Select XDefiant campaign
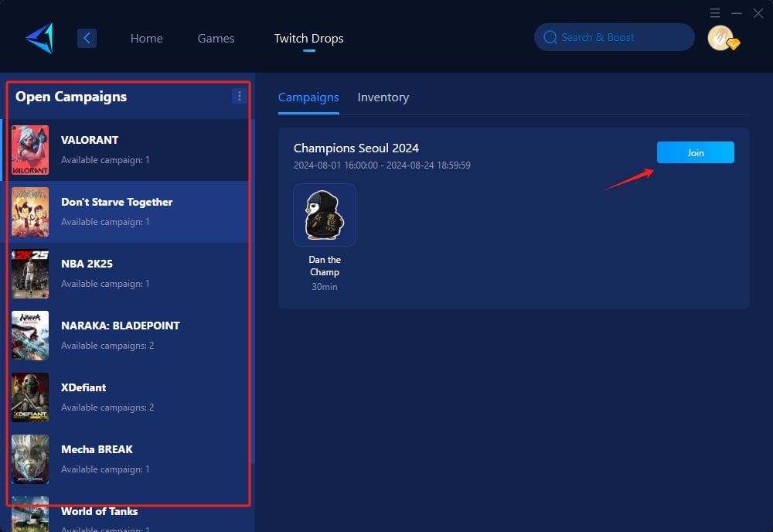773x532 pixels. click(x=124, y=397)
